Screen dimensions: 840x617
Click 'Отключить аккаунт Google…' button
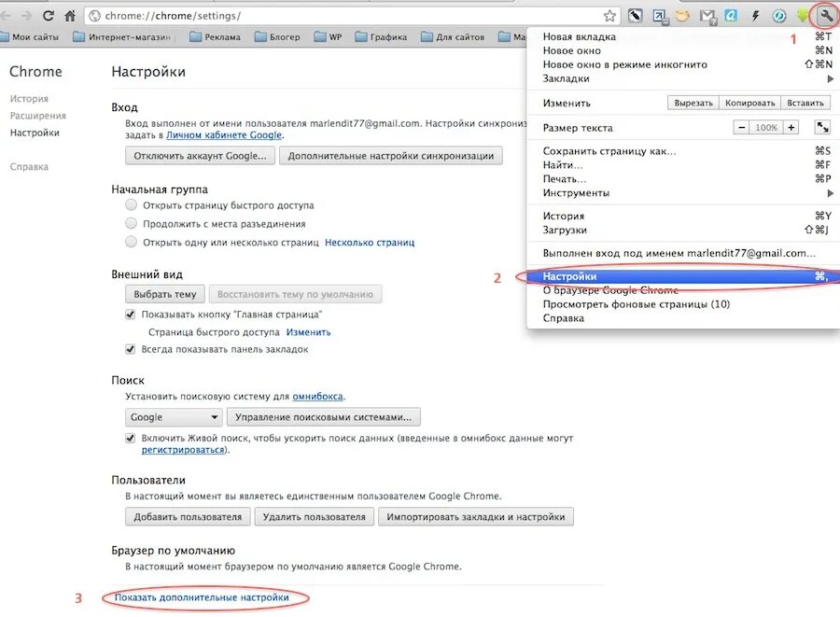point(200,156)
